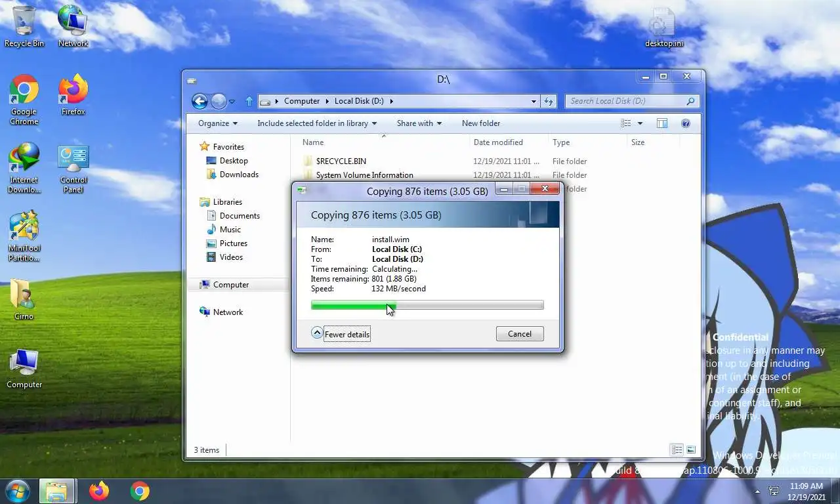Go back in Explorer navigation
Viewport: 840px width, 504px height.
point(199,101)
